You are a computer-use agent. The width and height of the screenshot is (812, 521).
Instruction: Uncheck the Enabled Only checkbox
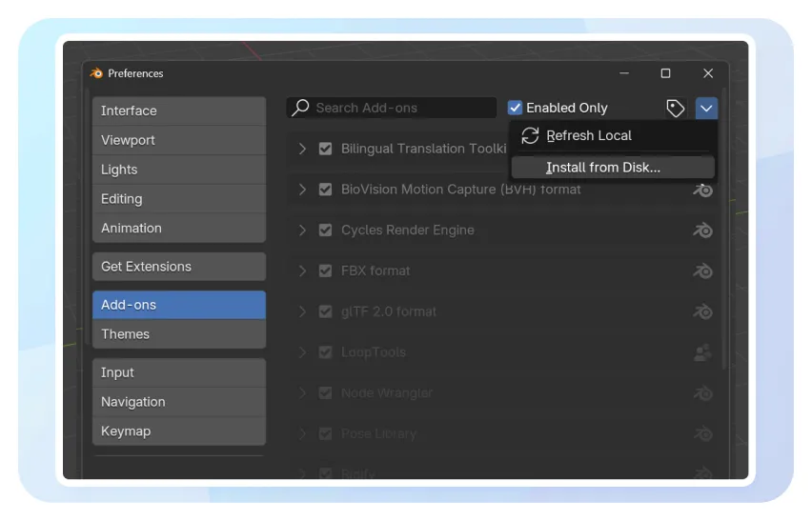pos(516,109)
